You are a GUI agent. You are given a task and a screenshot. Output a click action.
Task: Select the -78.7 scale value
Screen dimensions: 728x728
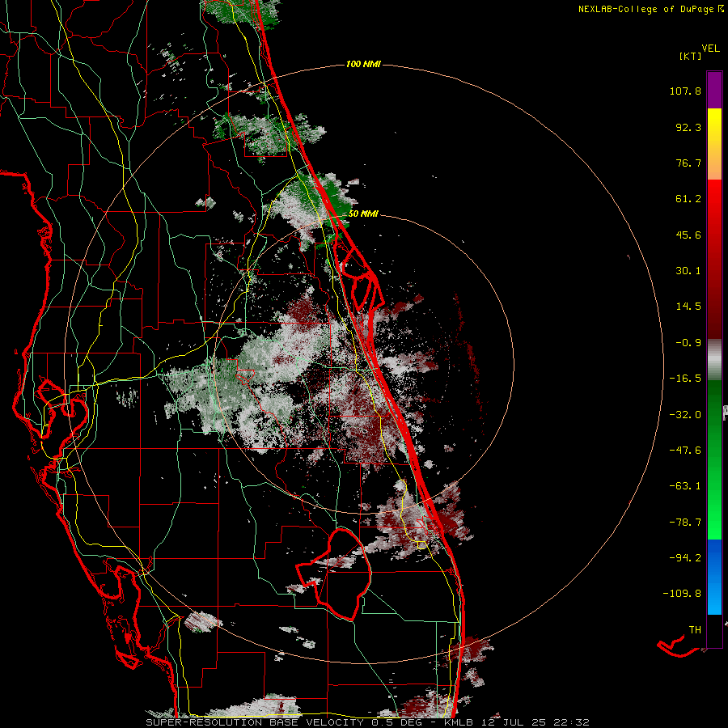(685, 523)
